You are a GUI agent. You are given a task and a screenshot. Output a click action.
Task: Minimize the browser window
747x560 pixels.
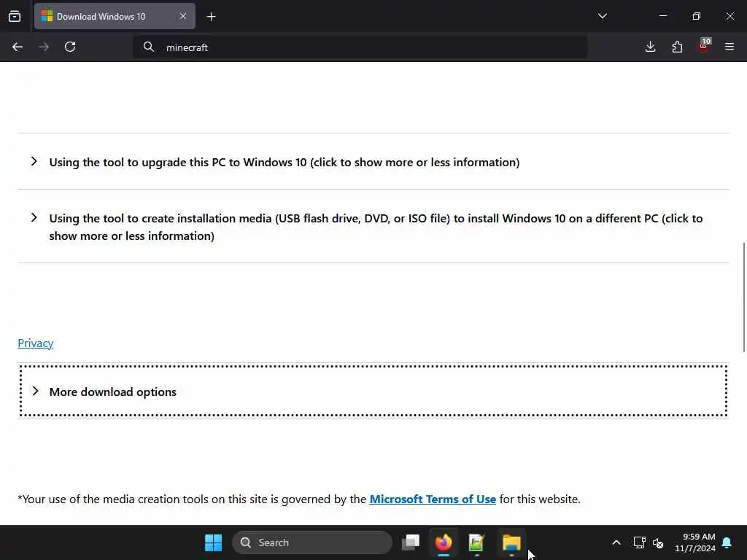click(662, 16)
